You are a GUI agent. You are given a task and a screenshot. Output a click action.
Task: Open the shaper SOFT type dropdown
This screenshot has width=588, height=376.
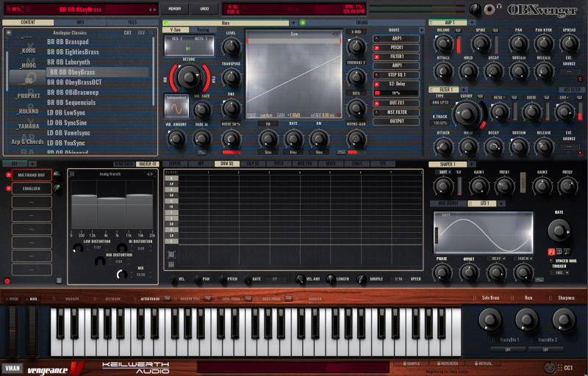pos(444,172)
